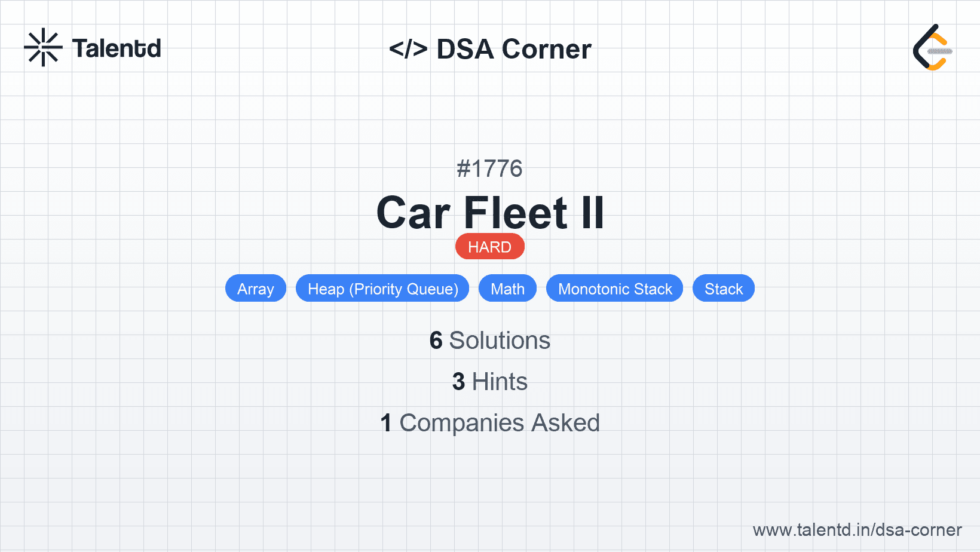Open the Hints label text
The image size is (980, 552).
(x=500, y=382)
